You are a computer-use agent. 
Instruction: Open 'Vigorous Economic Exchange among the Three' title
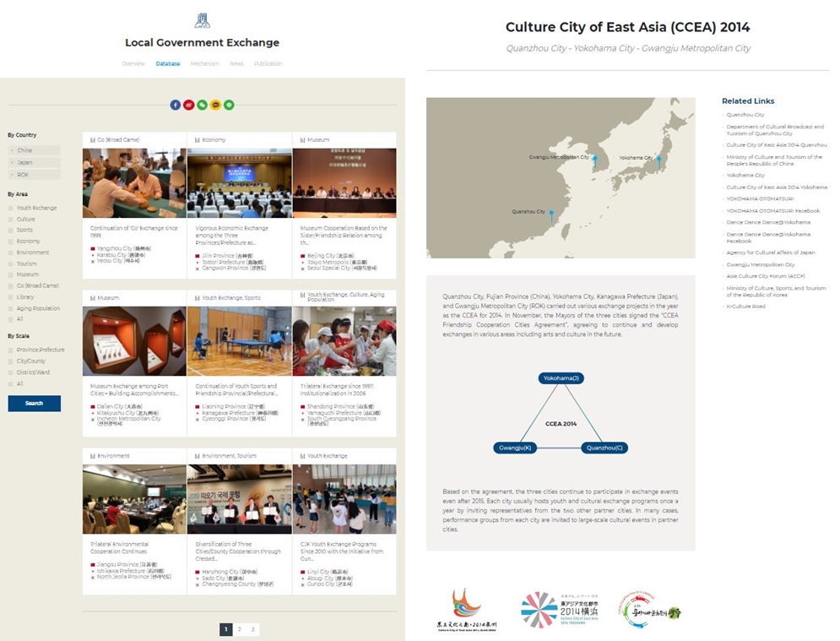tap(232, 236)
